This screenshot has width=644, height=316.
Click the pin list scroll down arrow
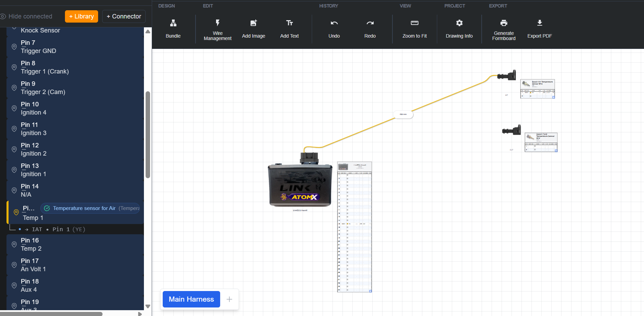pos(148,306)
